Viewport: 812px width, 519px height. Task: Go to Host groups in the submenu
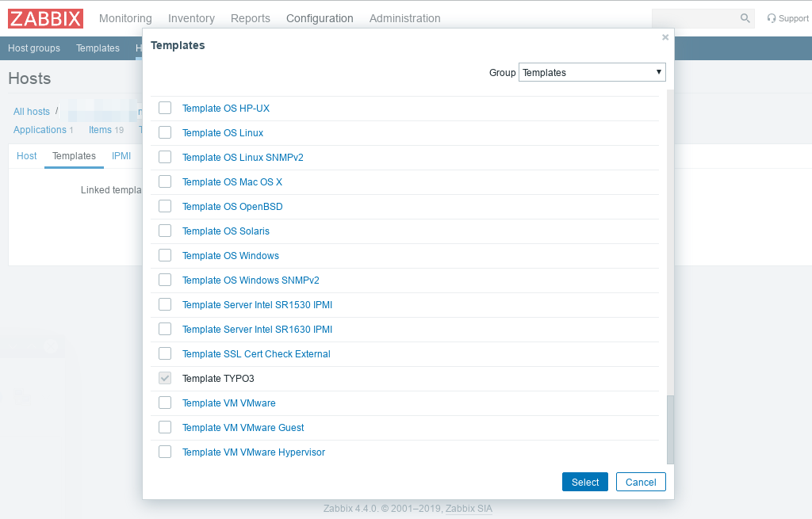click(34, 48)
